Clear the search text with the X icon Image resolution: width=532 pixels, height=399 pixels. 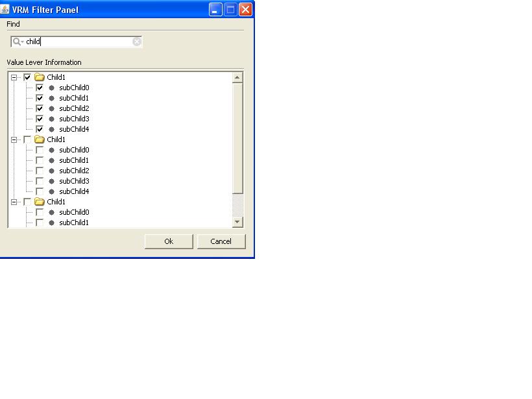click(137, 42)
